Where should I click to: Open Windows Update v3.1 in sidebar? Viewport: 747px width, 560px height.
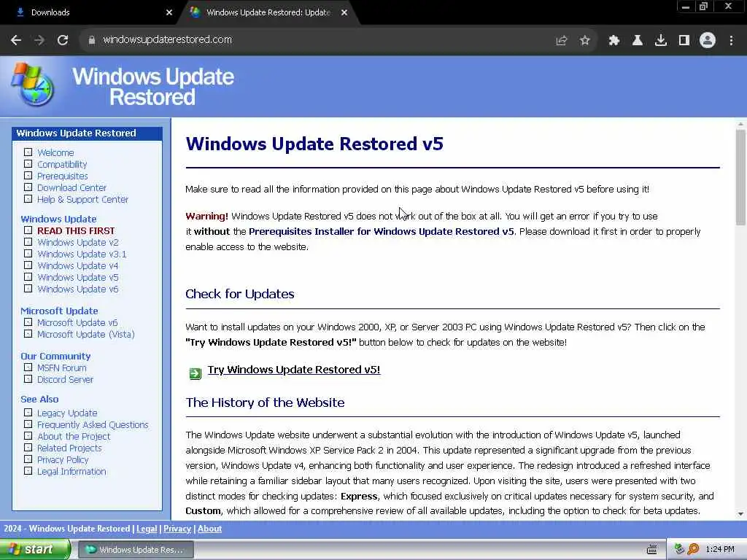tap(82, 254)
